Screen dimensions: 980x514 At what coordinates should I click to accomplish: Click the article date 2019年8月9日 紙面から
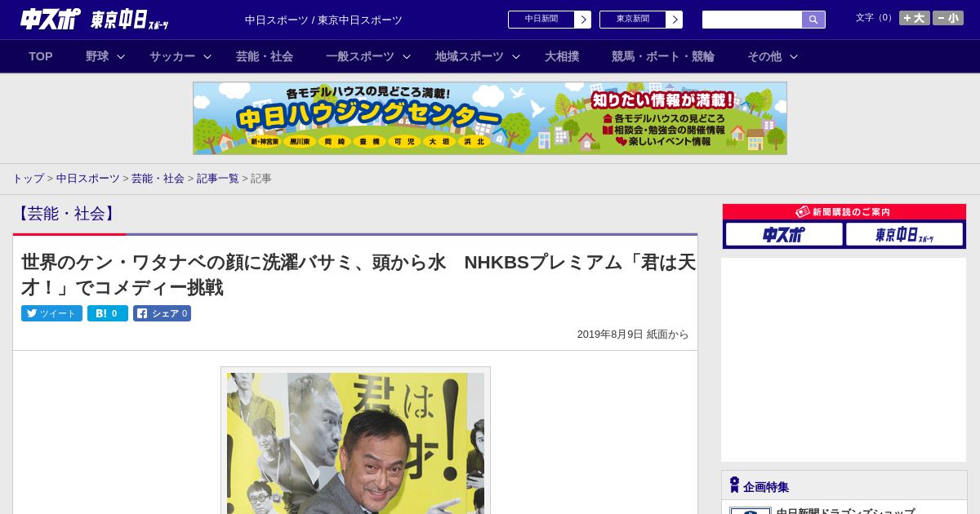tap(633, 335)
